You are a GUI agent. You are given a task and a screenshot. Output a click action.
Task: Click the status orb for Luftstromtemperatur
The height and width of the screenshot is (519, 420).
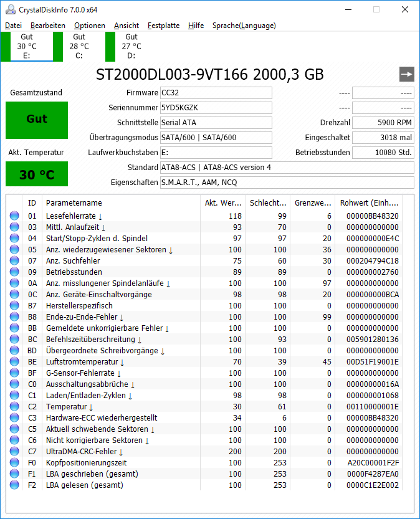pos(14,362)
